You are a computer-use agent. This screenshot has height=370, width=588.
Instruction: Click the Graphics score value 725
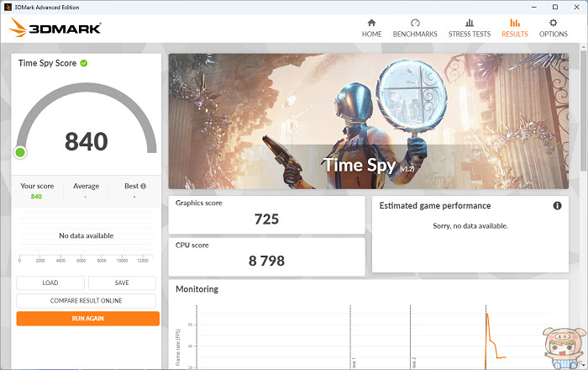266,219
